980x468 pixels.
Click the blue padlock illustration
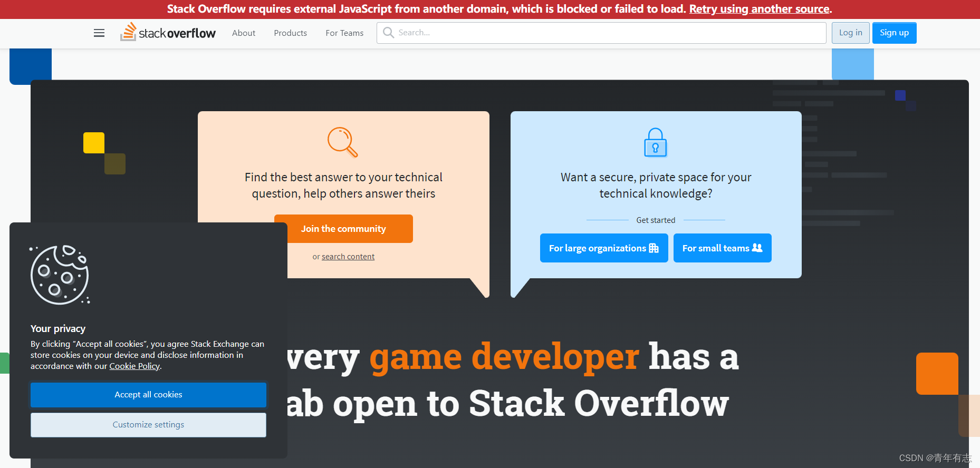[656, 142]
